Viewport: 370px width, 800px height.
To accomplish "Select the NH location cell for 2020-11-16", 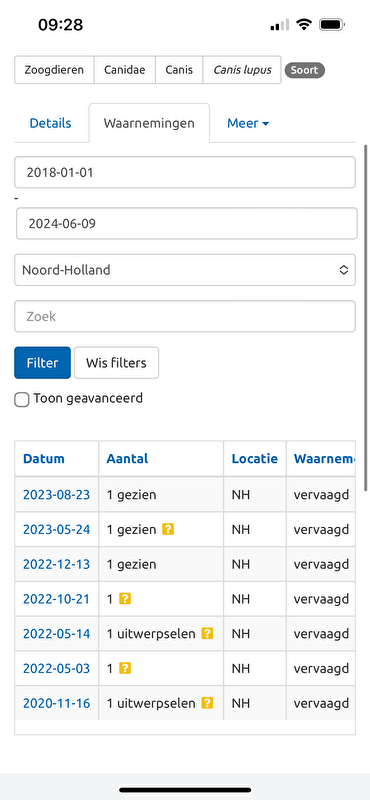I will (255, 703).
